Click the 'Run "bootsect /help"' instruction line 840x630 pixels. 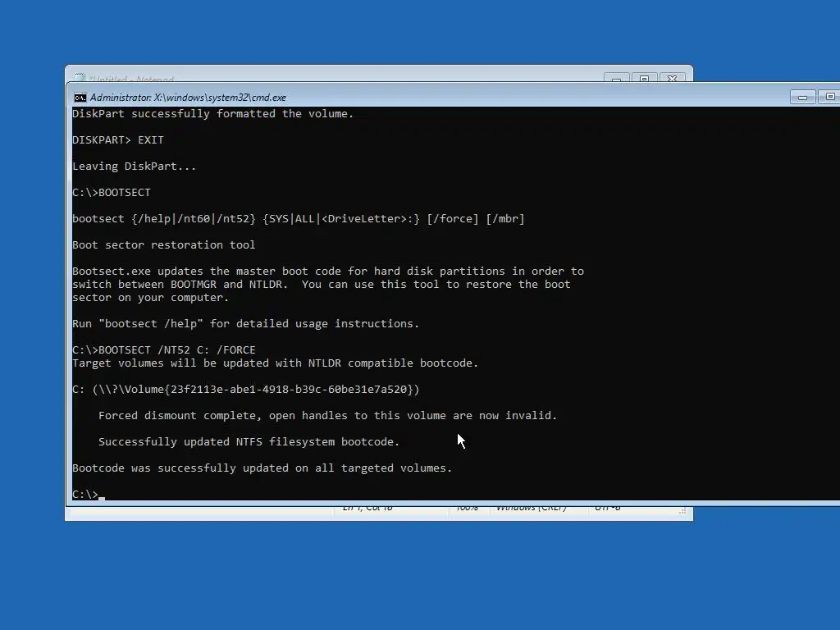click(246, 323)
